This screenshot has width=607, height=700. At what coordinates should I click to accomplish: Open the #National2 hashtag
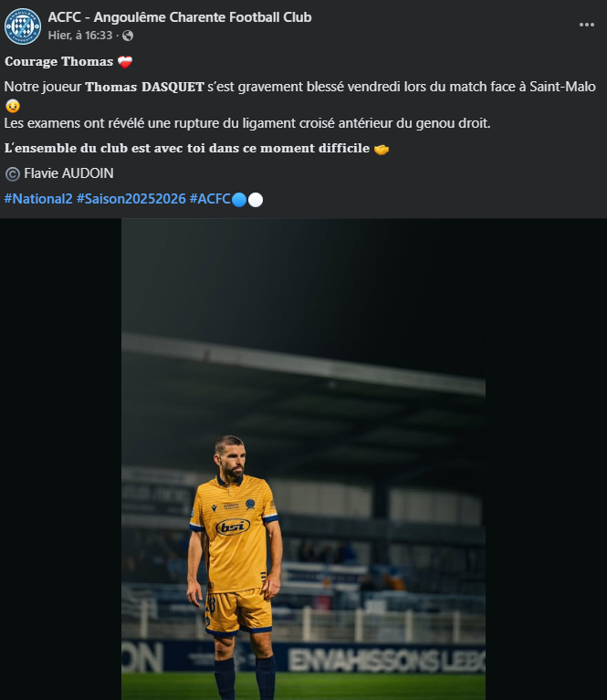(x=38, y=199)
